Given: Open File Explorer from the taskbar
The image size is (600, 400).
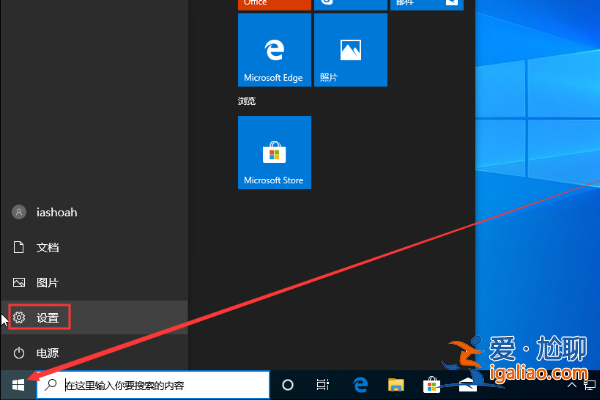Looking at the screenshot, I should pos(396,385).
